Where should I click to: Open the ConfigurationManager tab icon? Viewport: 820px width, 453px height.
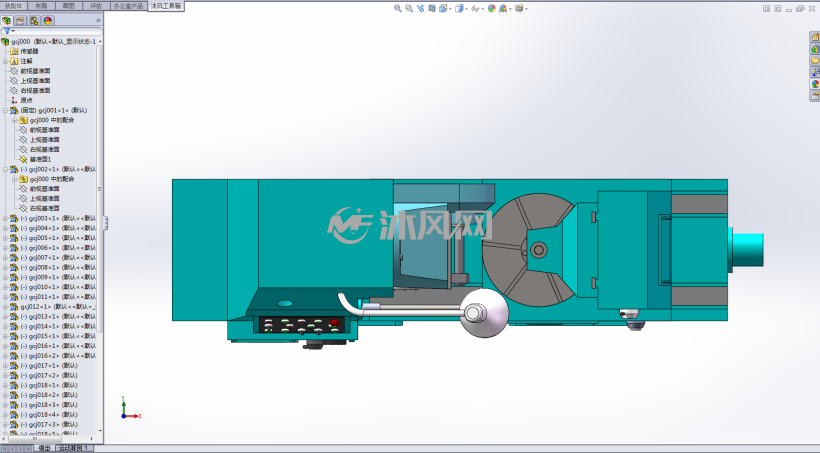[34, 20]
